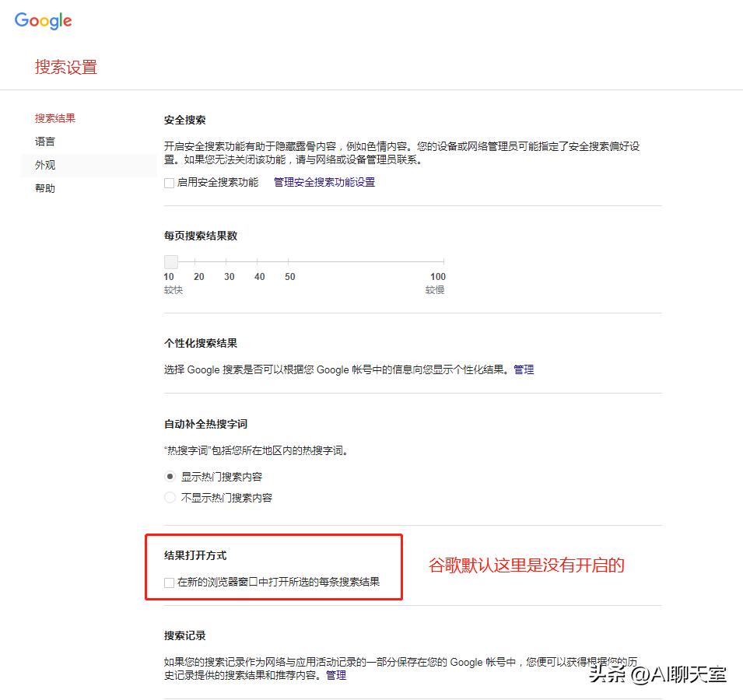The image size is (743, 700).
Task: Click the 安全搜索 section heading
Action: (x=185, y=120)
